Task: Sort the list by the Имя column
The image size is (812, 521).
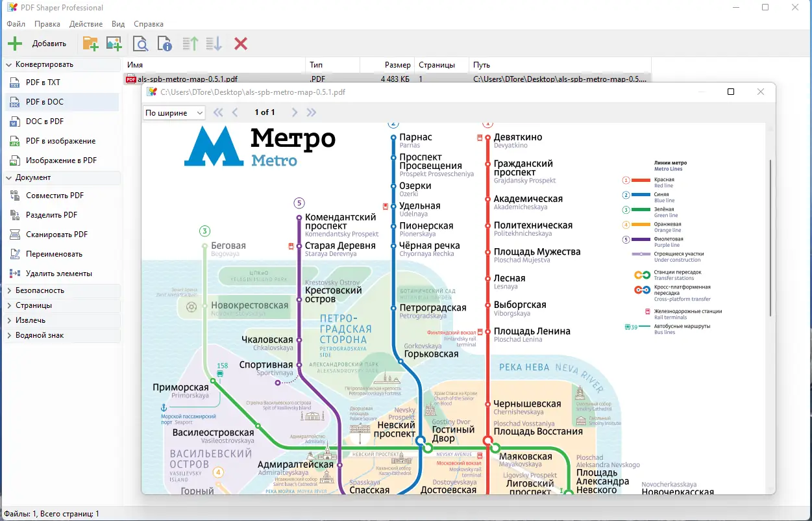Action: (x=214, y=65)
